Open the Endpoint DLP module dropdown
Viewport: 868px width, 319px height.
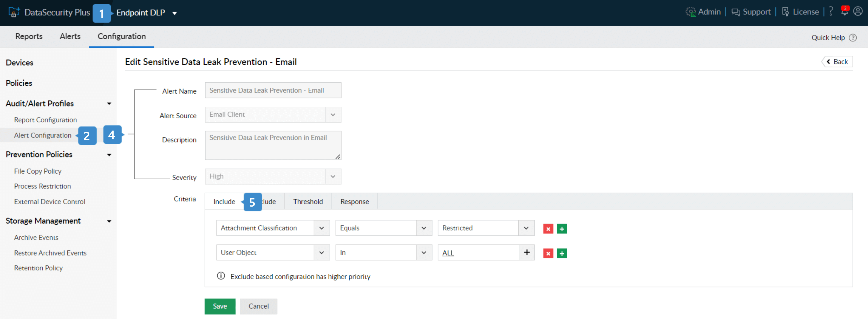click(x=174, y=13)
